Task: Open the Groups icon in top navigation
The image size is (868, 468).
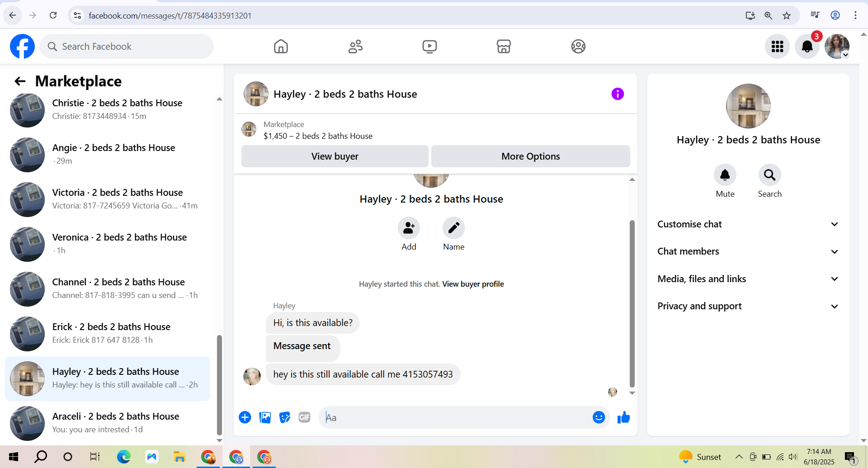Action: 578,46
